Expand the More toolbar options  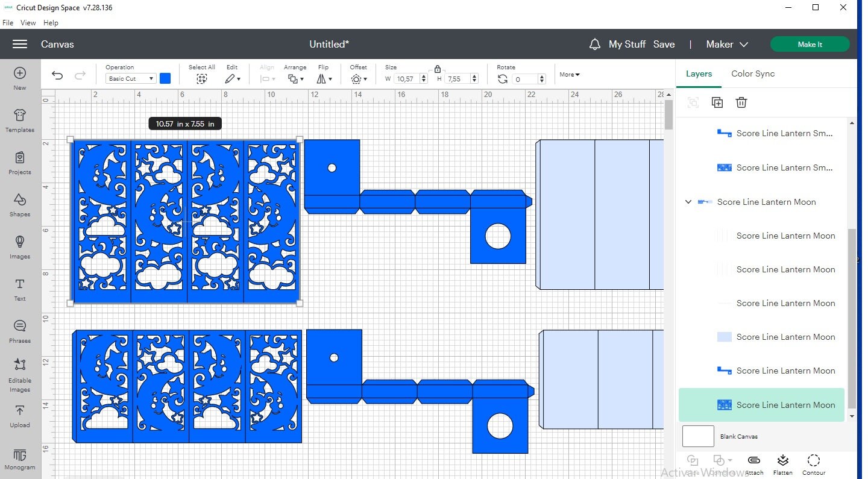(x=570, y=75)
